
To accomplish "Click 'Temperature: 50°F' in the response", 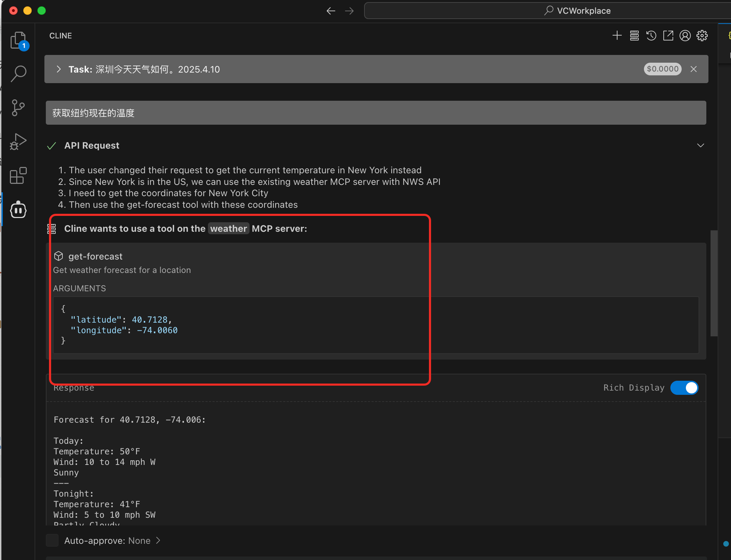I will pos(97,452).
